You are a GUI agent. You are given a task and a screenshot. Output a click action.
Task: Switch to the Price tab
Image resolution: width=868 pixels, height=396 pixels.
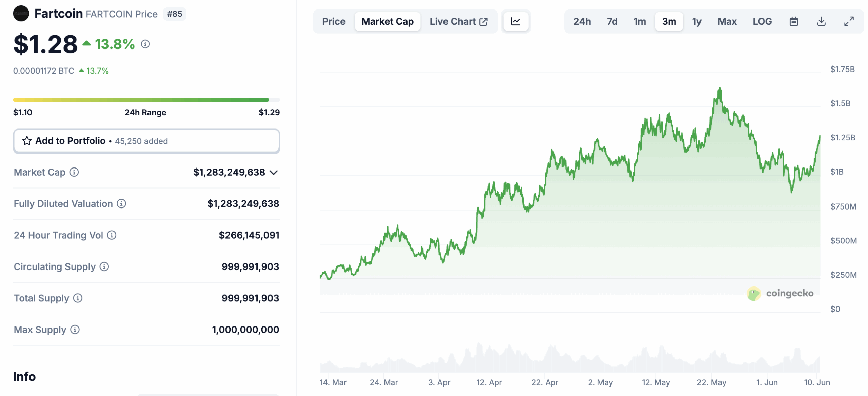[x=334, y=21]
